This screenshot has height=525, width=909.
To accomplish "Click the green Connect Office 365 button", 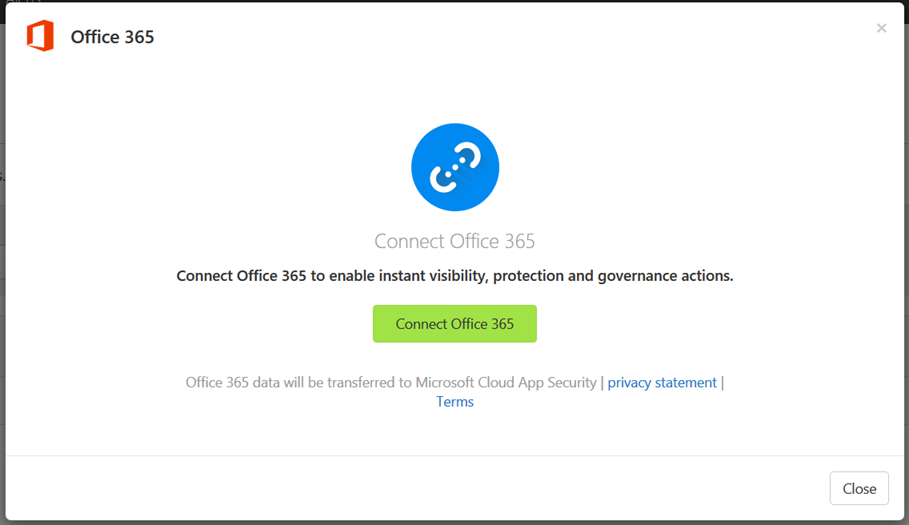I will point(454,323).
